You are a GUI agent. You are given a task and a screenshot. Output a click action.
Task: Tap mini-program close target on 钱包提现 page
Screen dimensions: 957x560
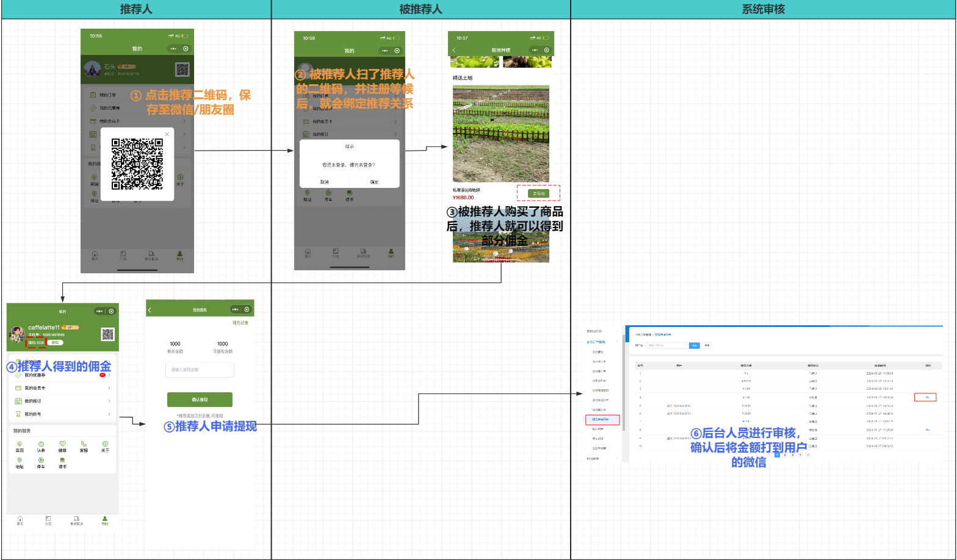[247, 309]
